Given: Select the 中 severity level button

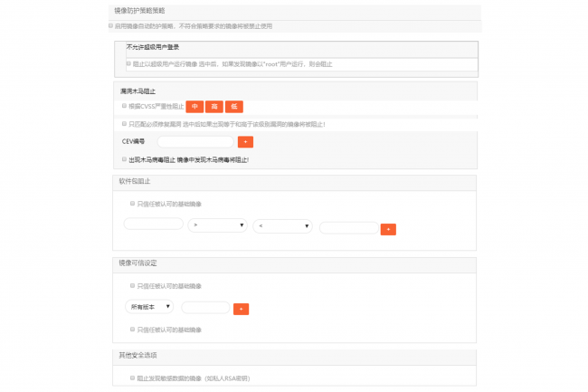Looking at the screenshot, I should [194, 106].
